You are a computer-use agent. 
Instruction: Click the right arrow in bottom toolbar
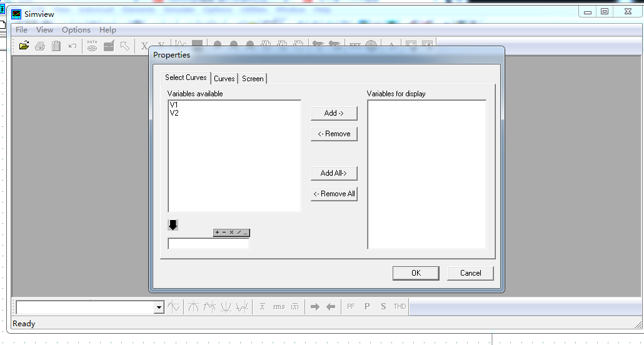click(315, 307)
